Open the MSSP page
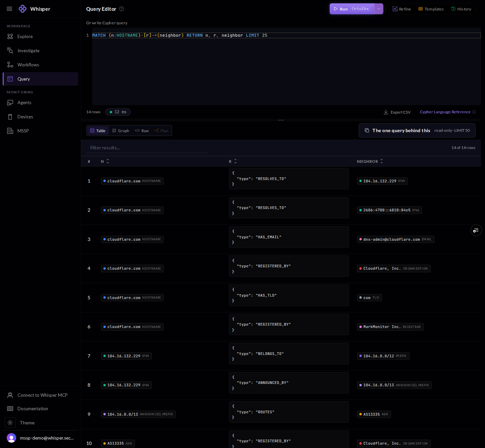Screen dimensions: 485x448 (x=40, y=131)
